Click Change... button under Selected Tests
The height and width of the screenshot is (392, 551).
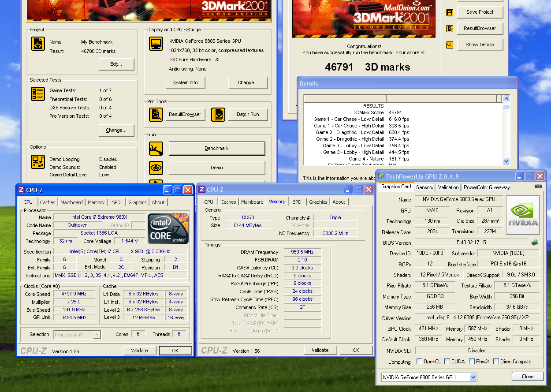(116, 131)
